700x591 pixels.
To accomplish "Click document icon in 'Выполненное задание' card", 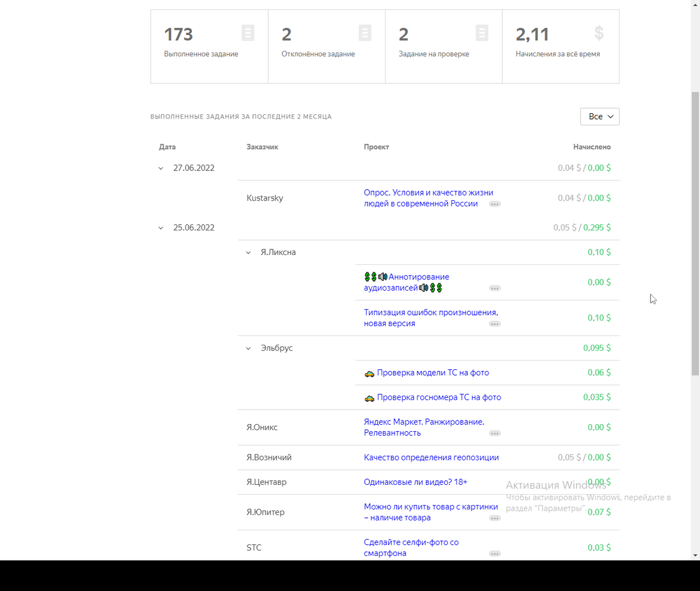I will (x=248, y=33).
